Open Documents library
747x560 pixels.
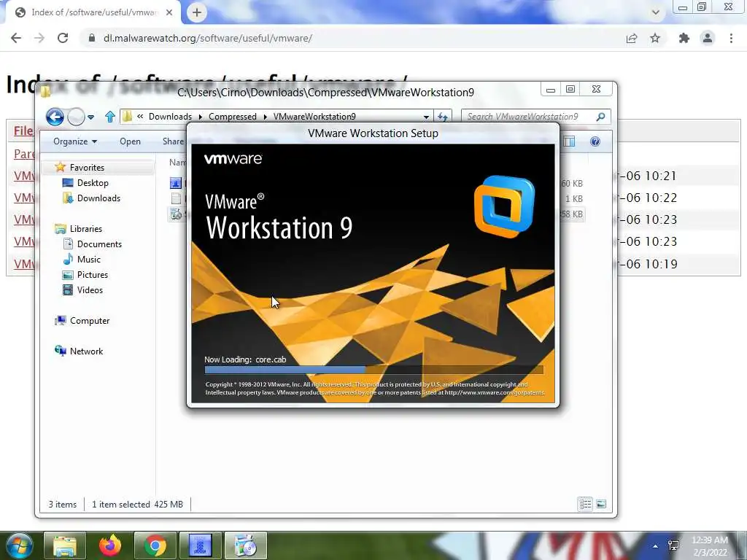pos(99,244)
